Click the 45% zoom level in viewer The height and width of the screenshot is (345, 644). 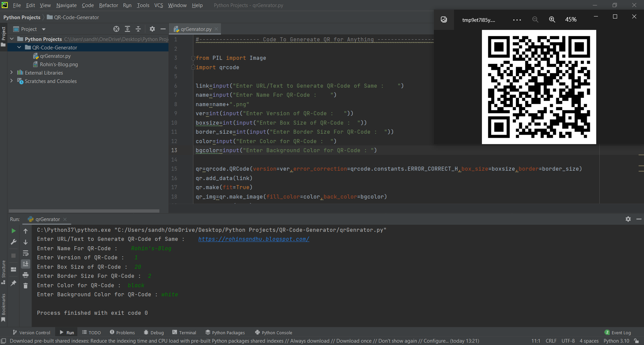[571, 19]
